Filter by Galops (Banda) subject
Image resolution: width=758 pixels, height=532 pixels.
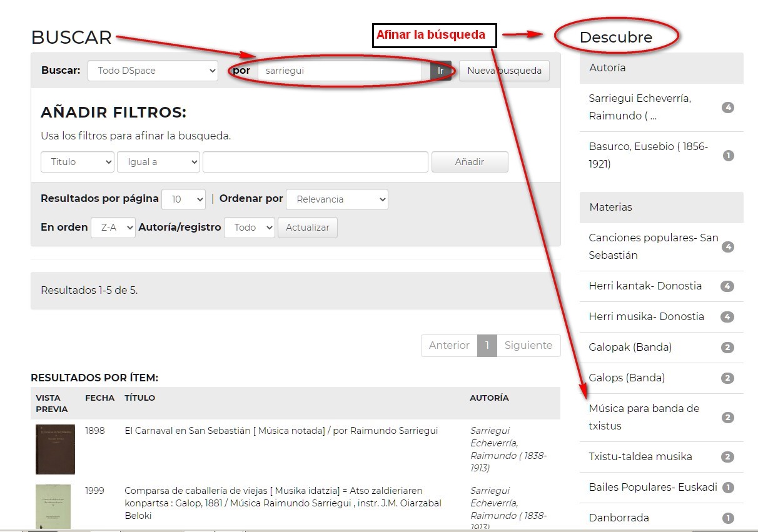click(x=627, y=378)
